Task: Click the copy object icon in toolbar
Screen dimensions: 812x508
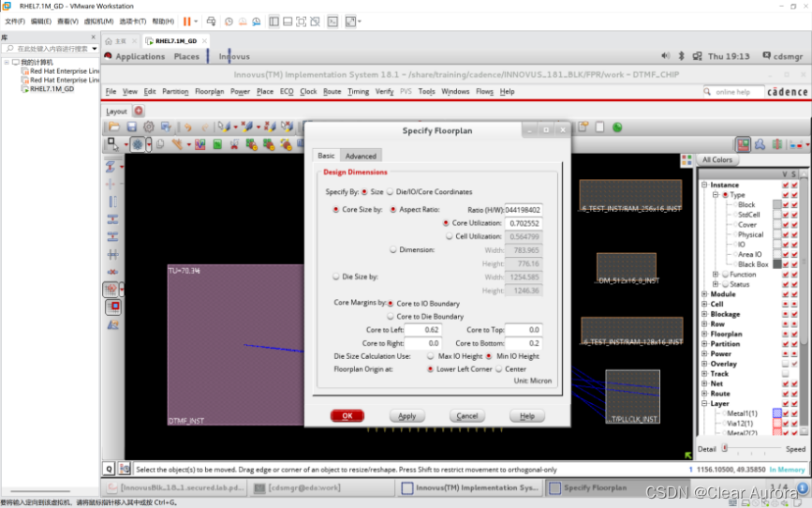Action: [x=160, y=144]
